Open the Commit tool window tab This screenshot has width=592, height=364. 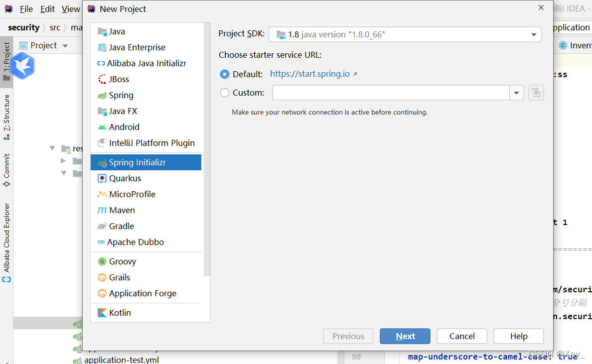coord(6,170)
